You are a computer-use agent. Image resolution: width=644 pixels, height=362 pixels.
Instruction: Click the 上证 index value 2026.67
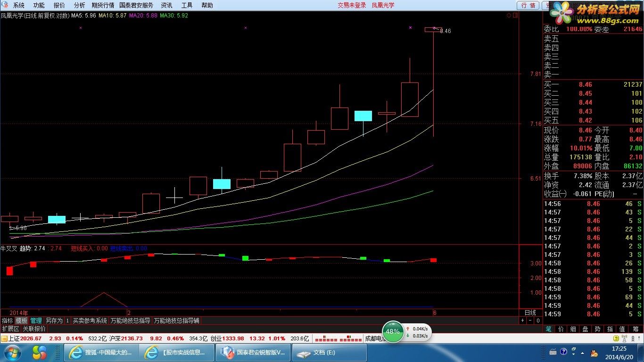click(x=31, y=338)
